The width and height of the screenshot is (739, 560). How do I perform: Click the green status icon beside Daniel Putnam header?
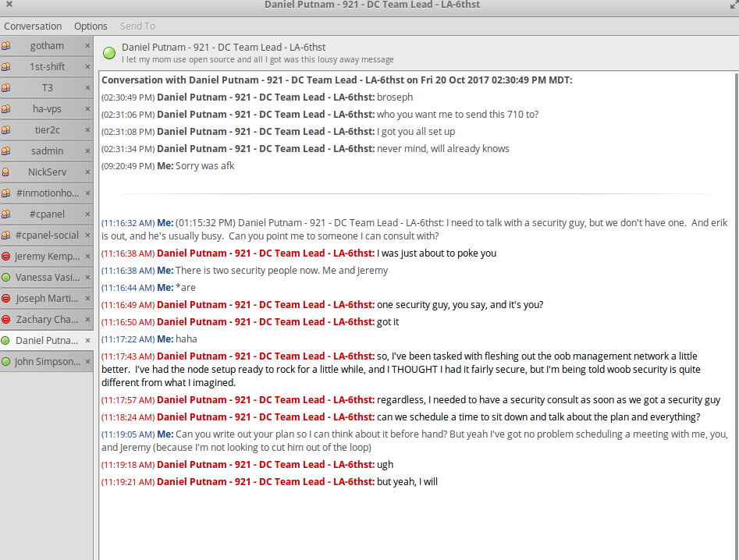coord(109,53)
